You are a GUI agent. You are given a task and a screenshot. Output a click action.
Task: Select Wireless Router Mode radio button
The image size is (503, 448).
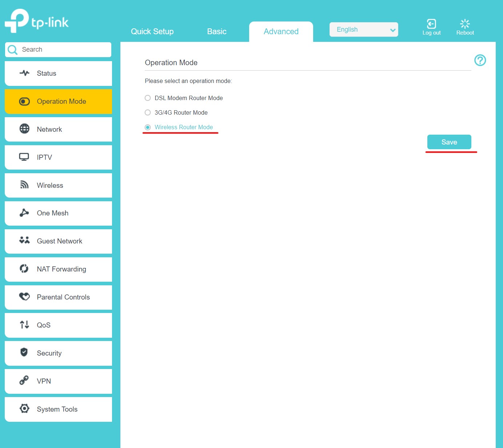coord(148,127)
